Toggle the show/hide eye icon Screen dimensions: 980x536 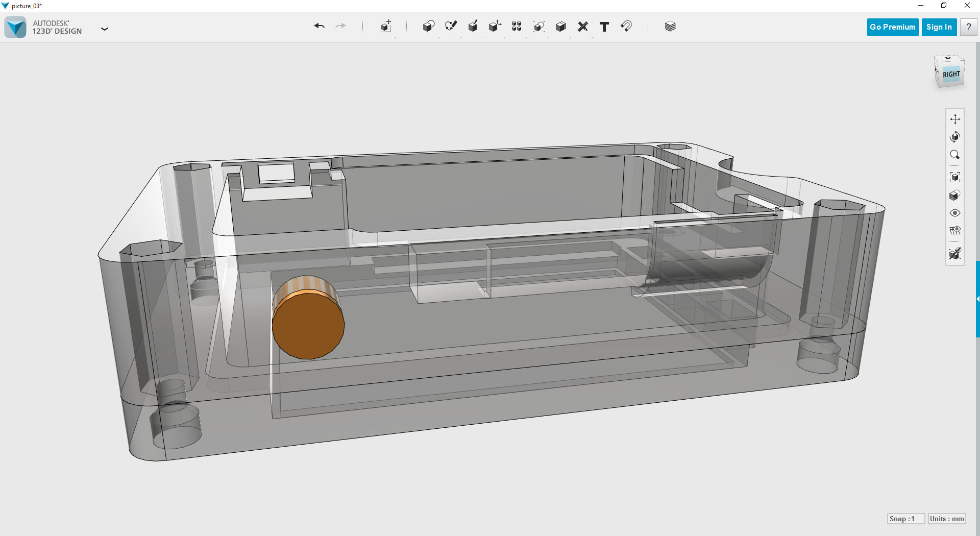[x=955, y=213]
